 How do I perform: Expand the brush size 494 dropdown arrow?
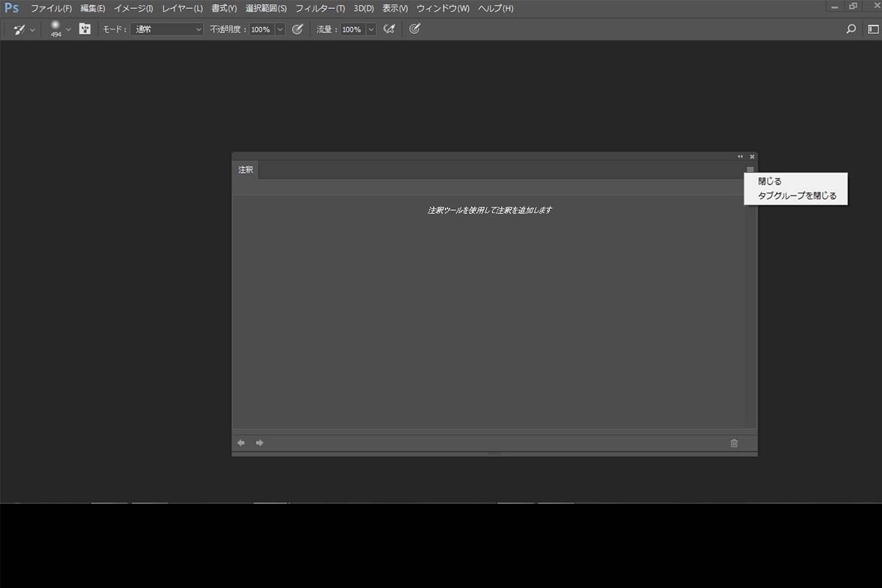click(x=68, y=29)
